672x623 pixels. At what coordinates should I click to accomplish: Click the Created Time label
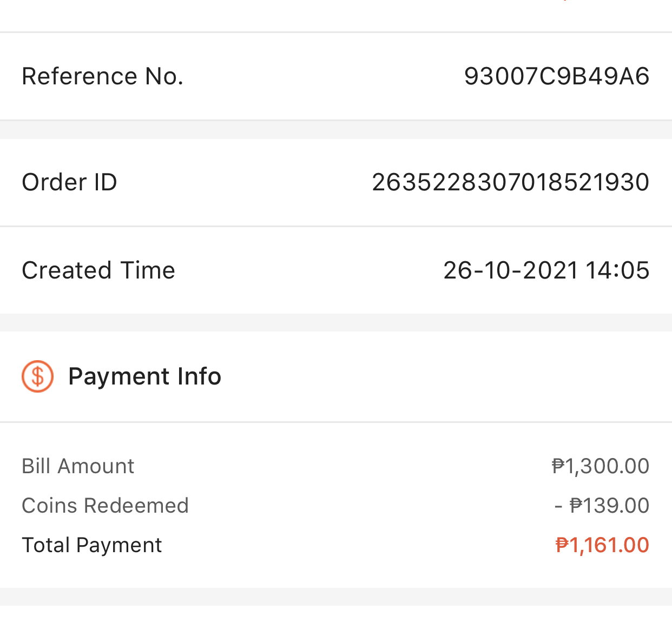click(x=98, y=270)
